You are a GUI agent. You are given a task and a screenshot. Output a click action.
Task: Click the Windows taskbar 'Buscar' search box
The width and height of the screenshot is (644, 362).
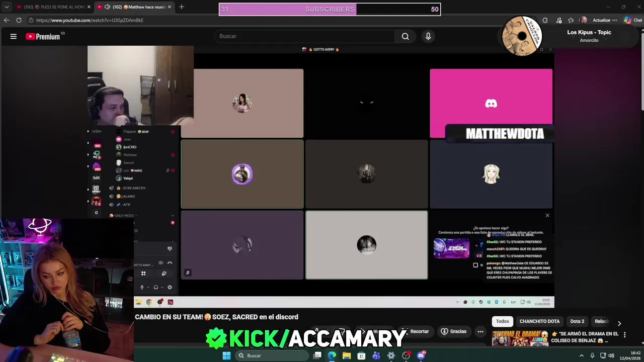pyautogui.click(x=272, y=355)
